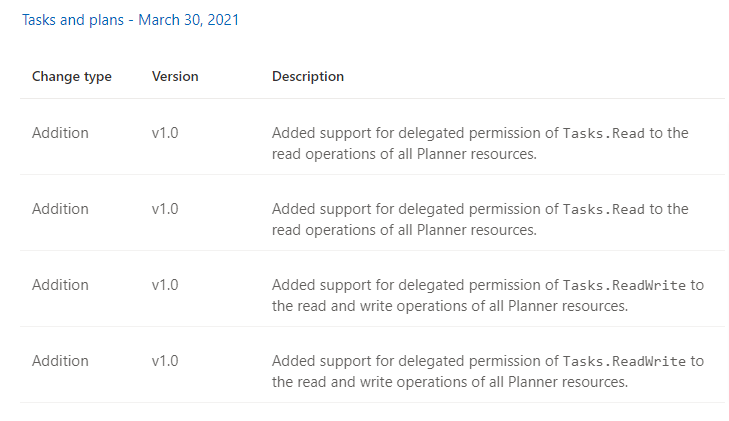Select Addition in the third table row
The height and width of the screenshot is (421, 729).
[60, 284]
